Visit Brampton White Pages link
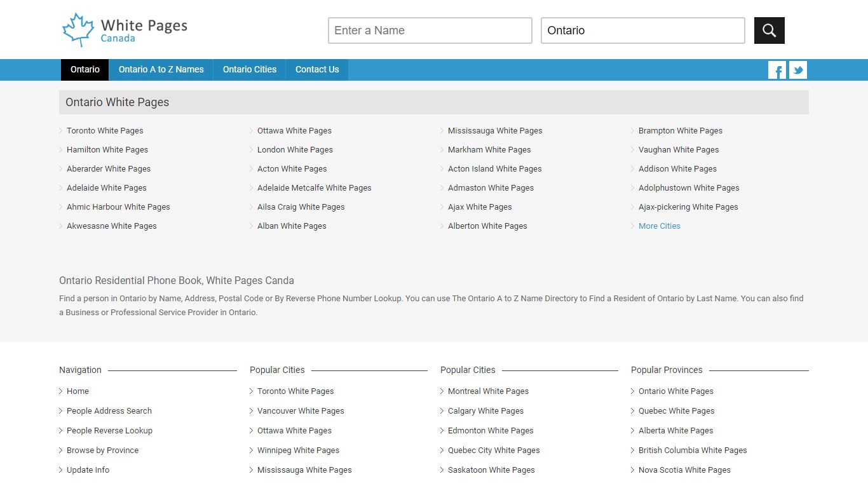This screenshot has height=488, width=868. pyautogui.click(x=681, y=131)
